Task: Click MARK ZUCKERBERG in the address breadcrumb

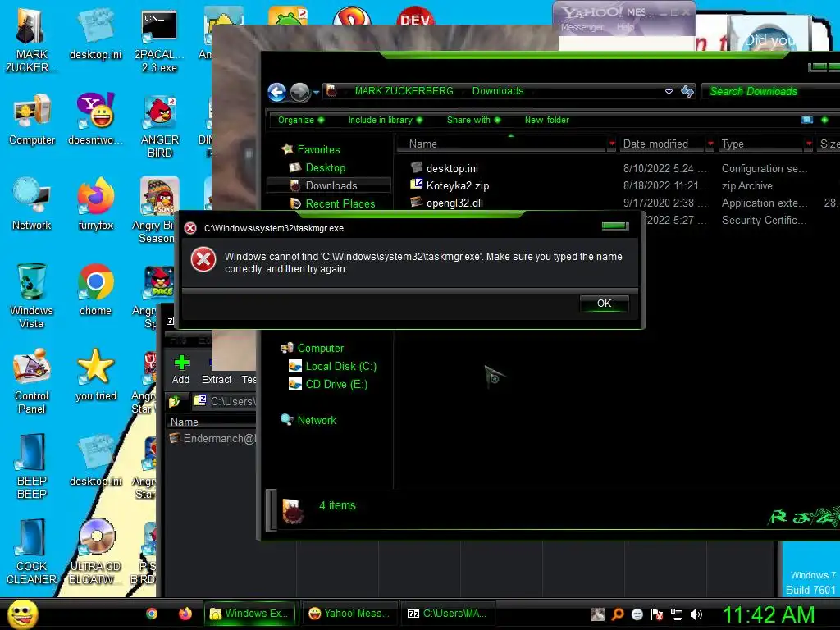Action: 404,91
